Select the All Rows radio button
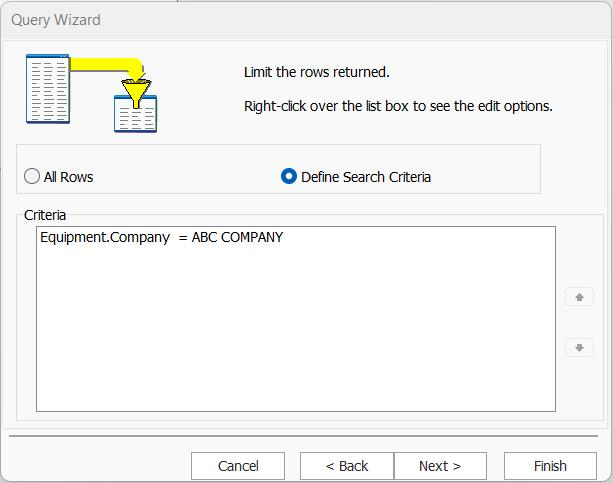613x483 pixels. (x=33, y=176)
